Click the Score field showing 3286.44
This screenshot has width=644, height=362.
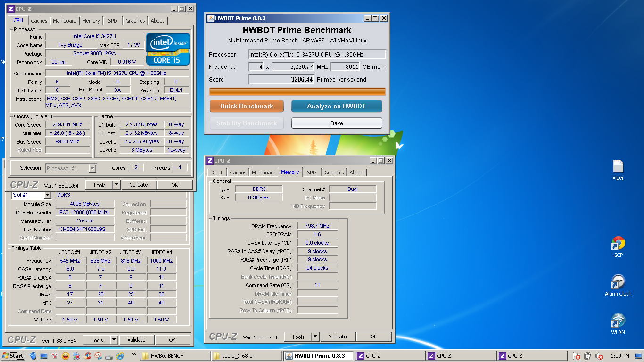click(281, 79)
